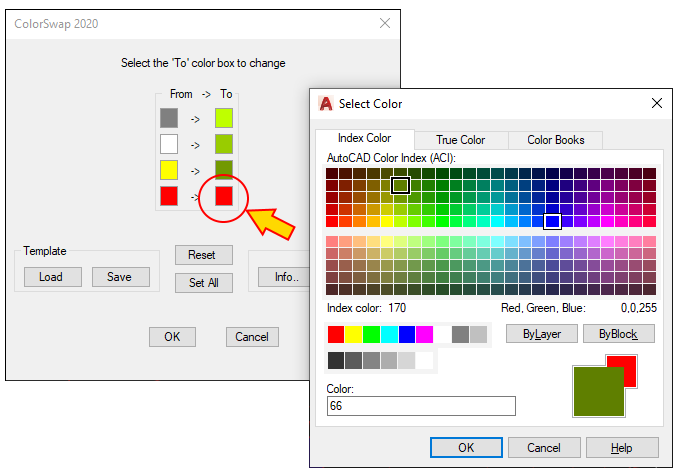Click the lime 'To' box beside gray
The width and height of the screenshot is (678, 474).
tap(224, 118)
